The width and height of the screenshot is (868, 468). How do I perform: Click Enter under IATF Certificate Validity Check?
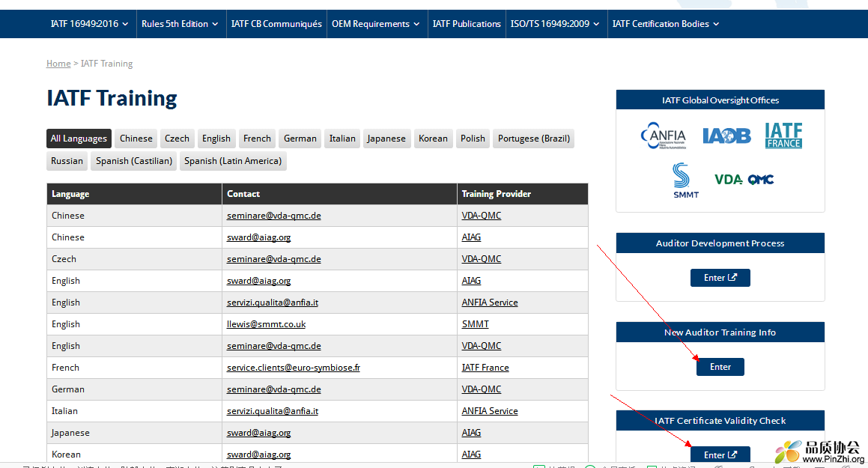720,455
